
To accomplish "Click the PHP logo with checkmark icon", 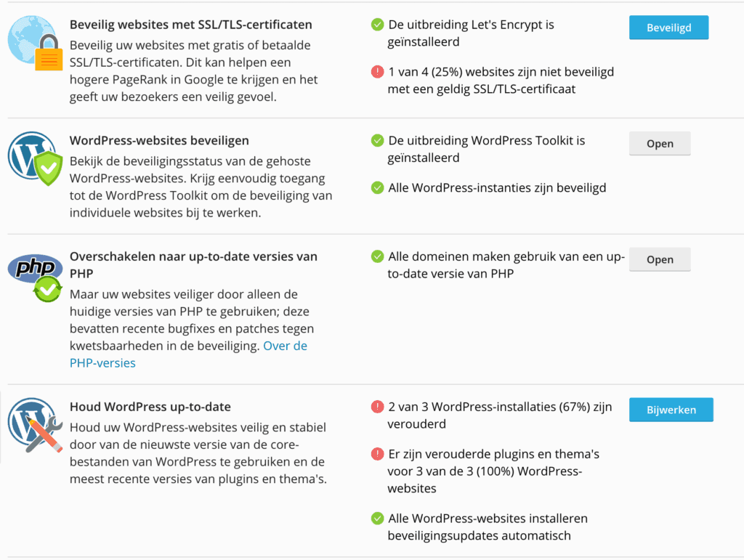I will tap(36, 276).
